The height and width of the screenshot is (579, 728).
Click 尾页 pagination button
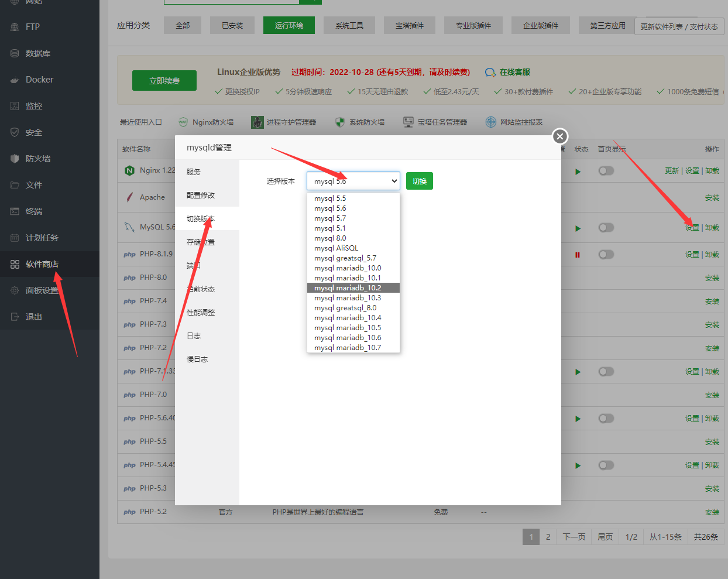click(x=605, y=537)
